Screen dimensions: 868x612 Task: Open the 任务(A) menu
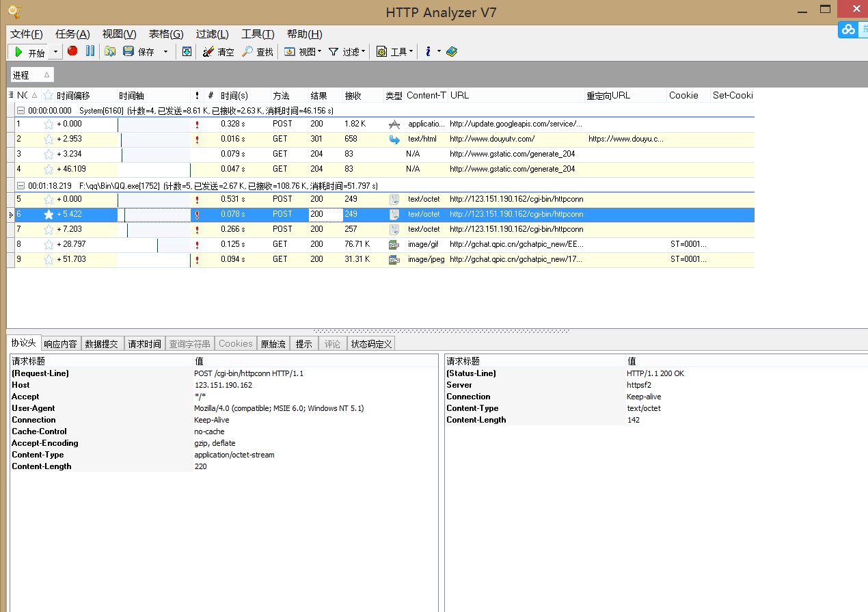click(72, 34)
